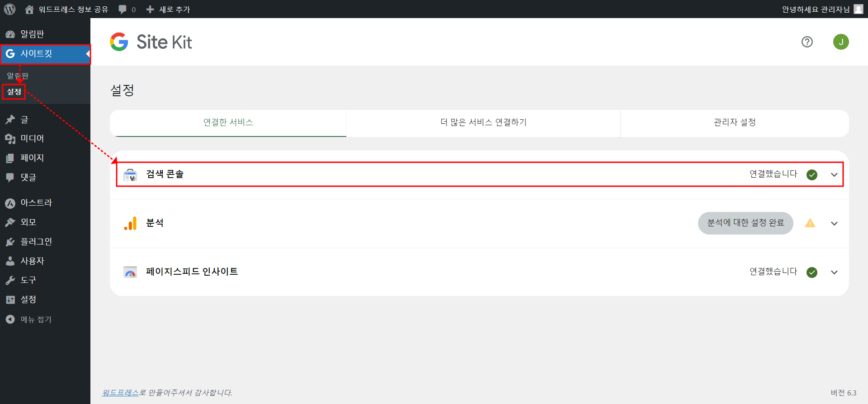
Task: Click the Google G icon in sidebar
Action: (x=10, y=54)
